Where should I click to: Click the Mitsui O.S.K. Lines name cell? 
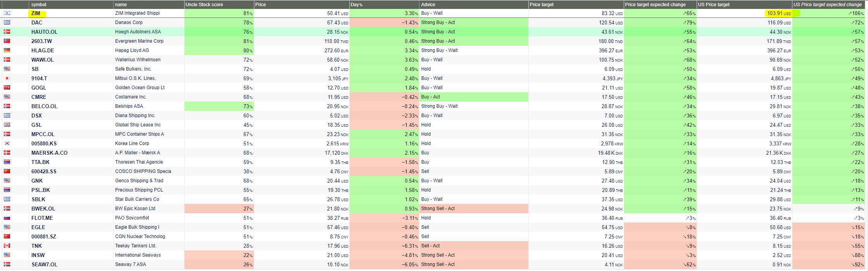(x=149, y=78)
